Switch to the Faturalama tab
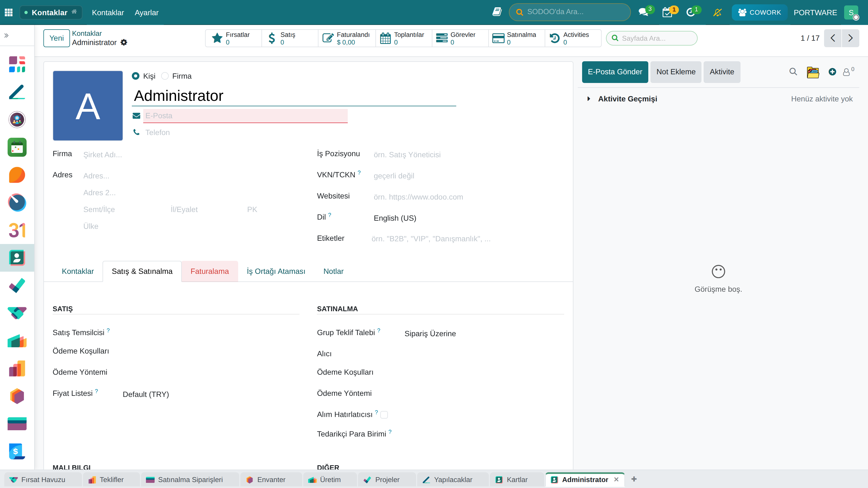The image size is (868, 488). pos(210,271)
